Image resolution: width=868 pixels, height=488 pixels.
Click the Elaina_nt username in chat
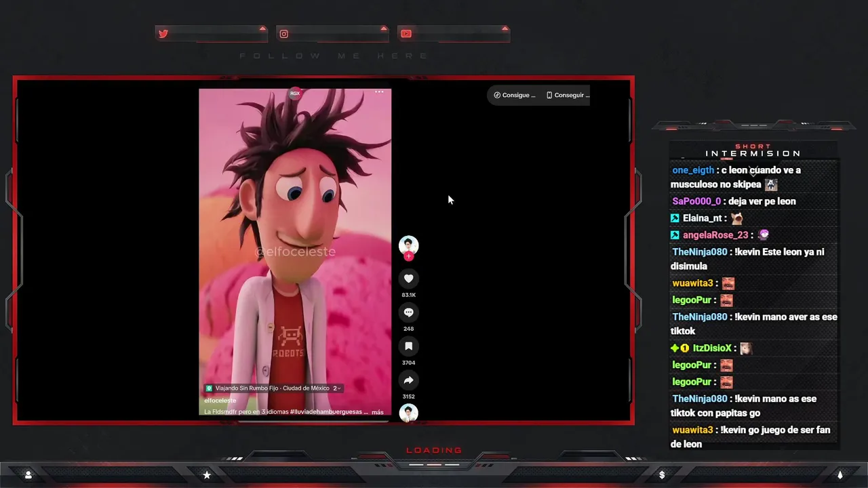click(702, 218)
